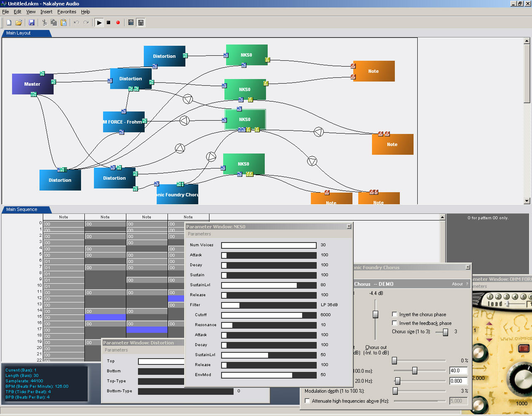This screenshot has width=532, height=416.
Task: Click the layout panel scrollbar up arrow
Action: [527, 41]
